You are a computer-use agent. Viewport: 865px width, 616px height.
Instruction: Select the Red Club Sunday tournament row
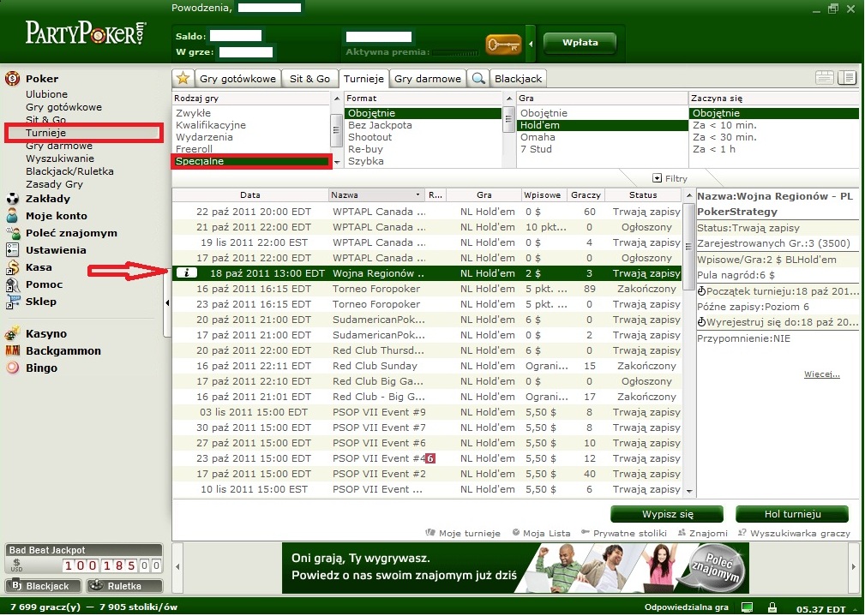tap(427, 366)
